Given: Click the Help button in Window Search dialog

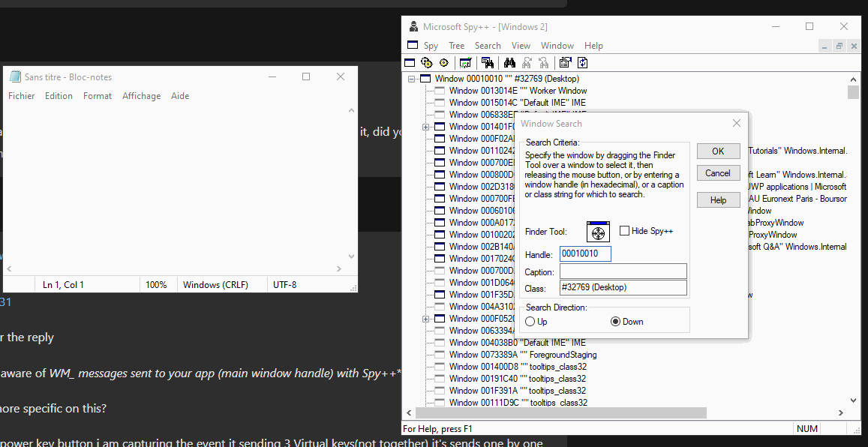Looking at the screenshot, I should click(718, 199).
